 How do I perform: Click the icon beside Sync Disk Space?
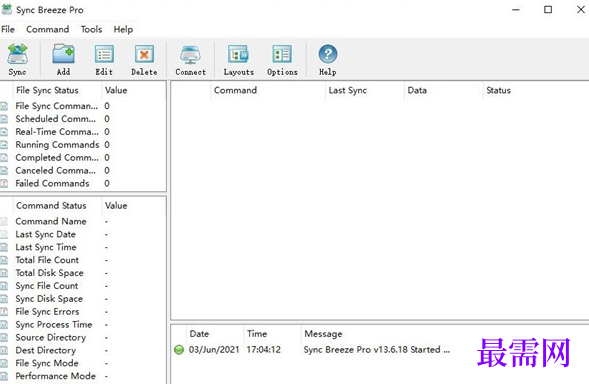pyautogui.click(x=4, y=299)
